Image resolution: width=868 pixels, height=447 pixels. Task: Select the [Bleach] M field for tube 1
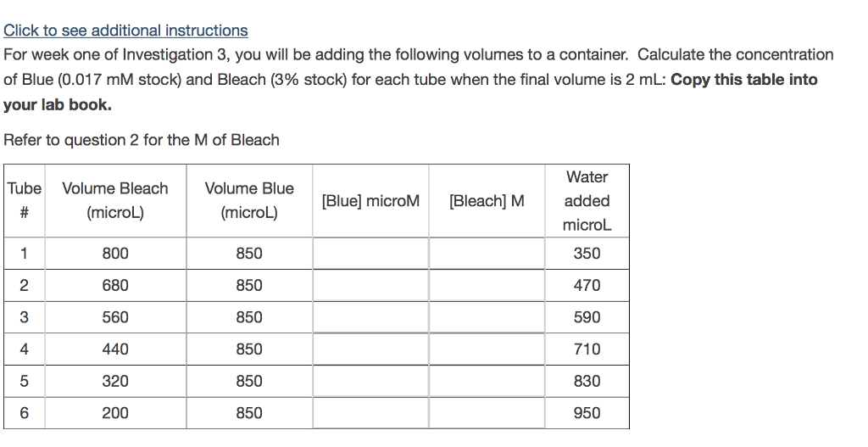point(487,254)
